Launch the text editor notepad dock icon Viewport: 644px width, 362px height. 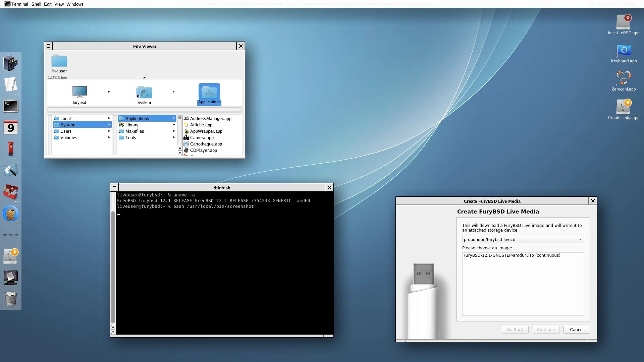pos(10,84)
